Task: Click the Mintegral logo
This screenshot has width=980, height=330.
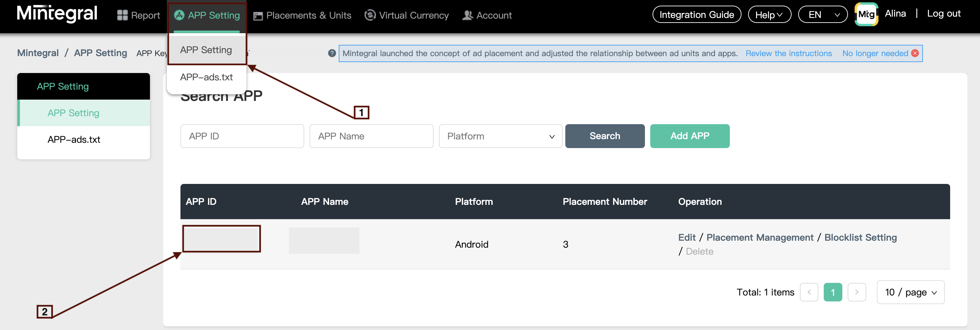Action: (x=57, y=14)
